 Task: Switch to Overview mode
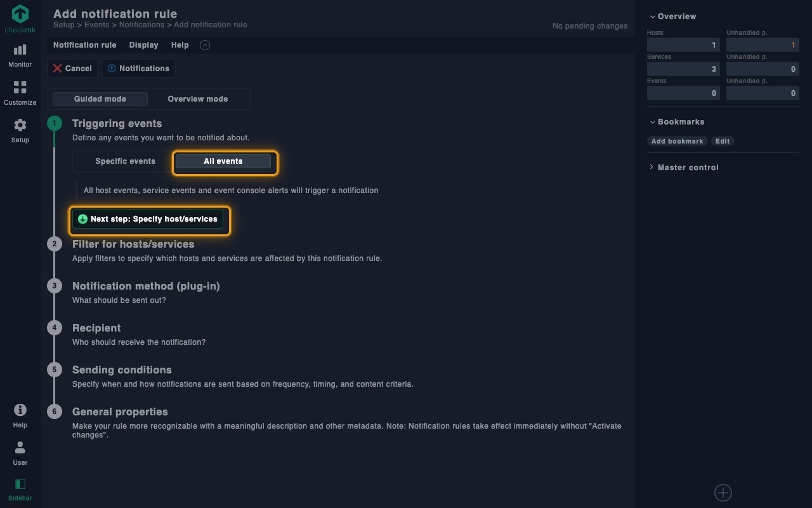tap(198, 99)
